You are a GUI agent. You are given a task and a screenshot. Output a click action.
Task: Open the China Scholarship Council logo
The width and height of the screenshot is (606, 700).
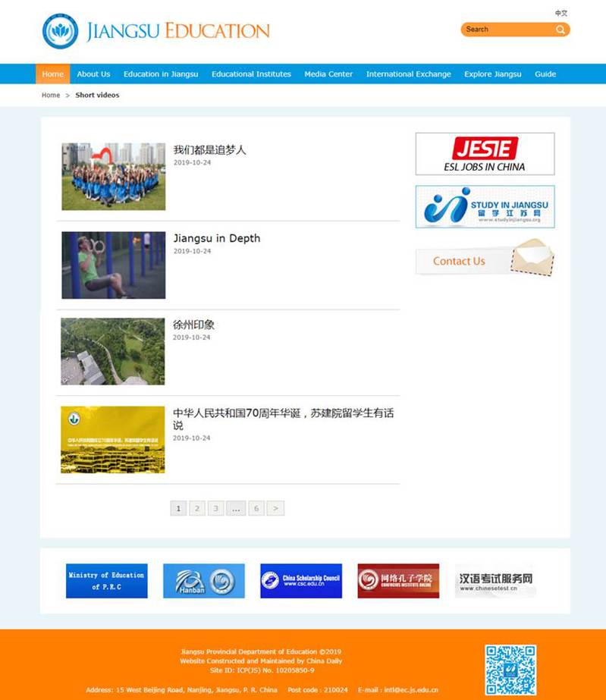tap(301, 581)
